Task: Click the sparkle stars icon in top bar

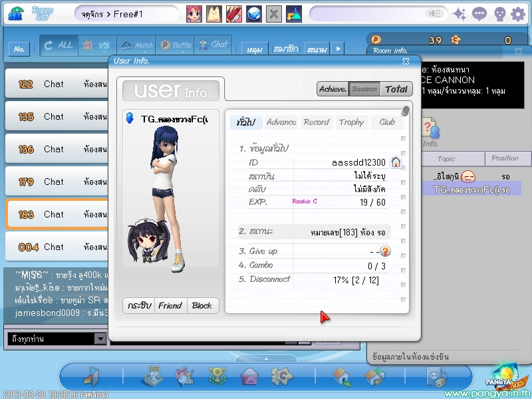Action: point(460,14)
